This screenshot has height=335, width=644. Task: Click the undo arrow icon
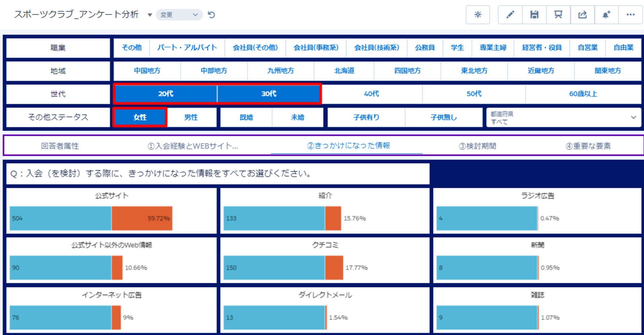point(211,15)
